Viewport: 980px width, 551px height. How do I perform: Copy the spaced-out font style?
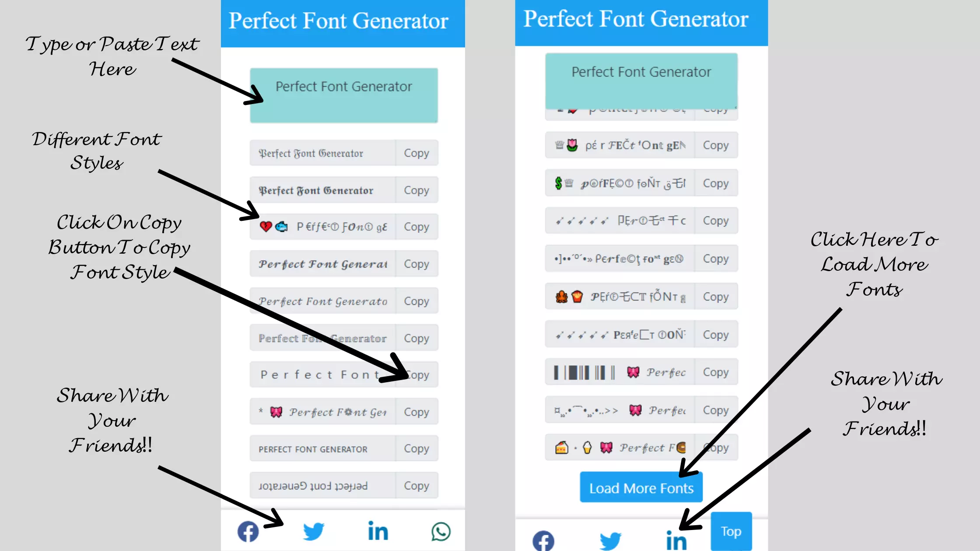tap(416, 375)
